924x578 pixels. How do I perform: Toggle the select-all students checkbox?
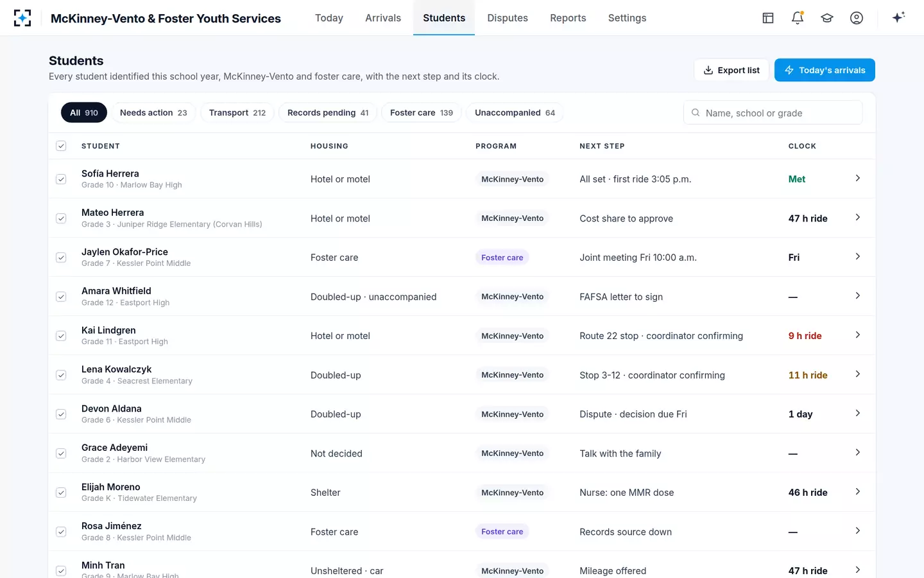coord(61,146)
